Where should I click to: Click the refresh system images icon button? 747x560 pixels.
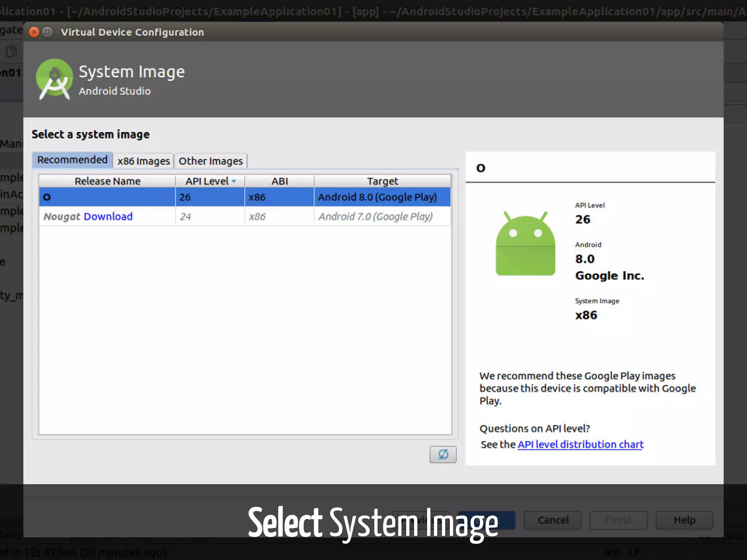[443, 454]
